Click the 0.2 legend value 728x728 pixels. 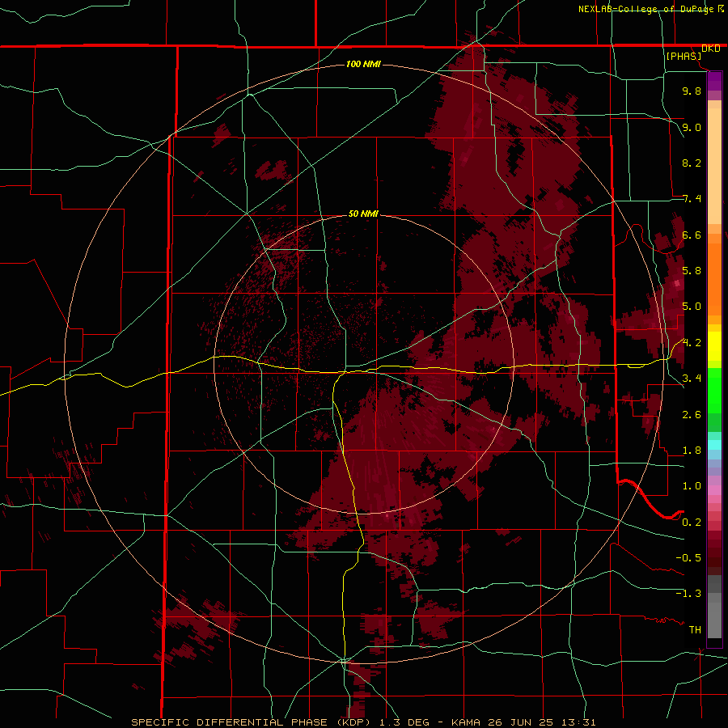(692, 523)
